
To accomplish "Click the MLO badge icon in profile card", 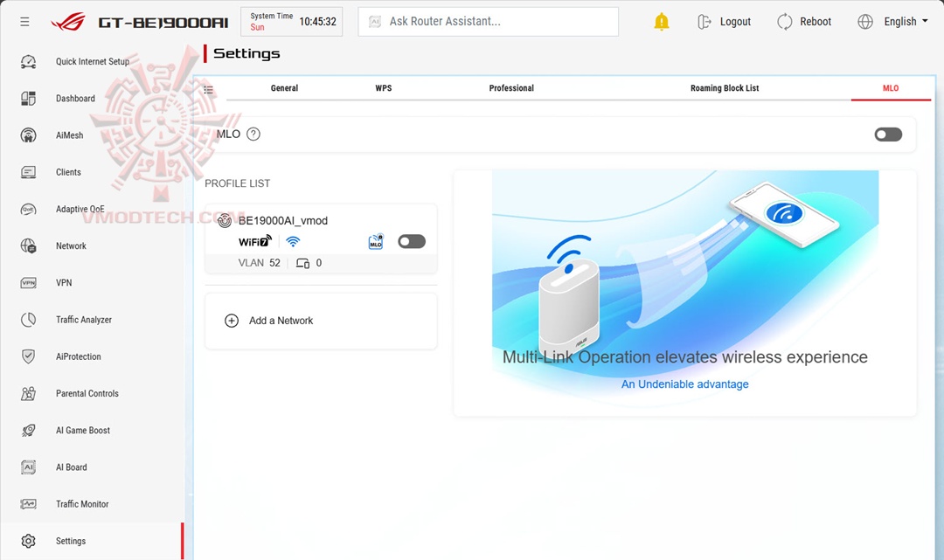I will [x=376, y=242].
